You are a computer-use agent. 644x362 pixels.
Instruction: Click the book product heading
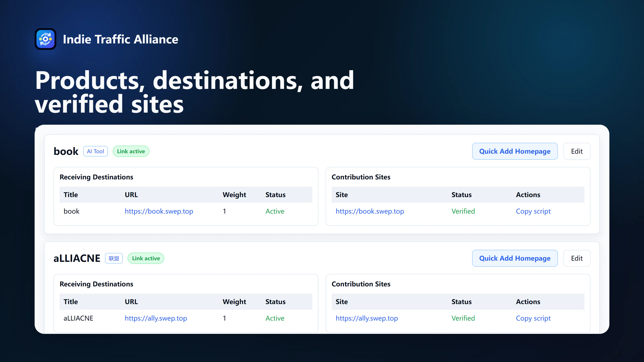coord(66,151)
